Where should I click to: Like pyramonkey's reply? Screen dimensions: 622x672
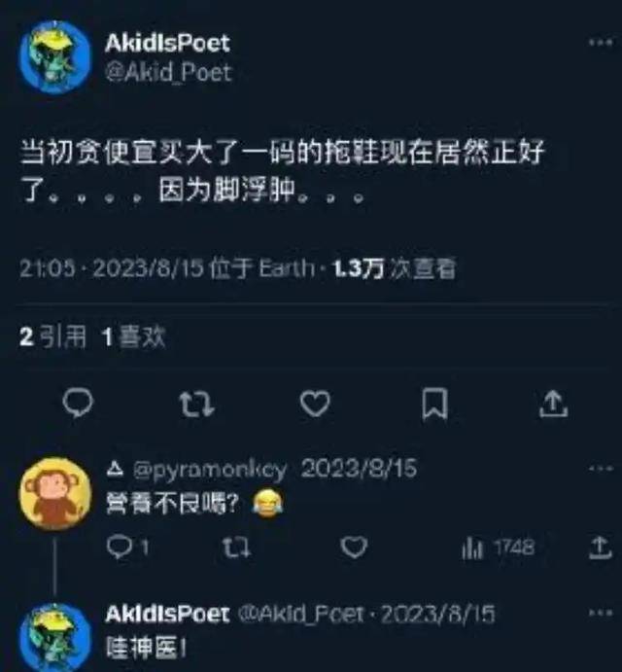click(x=354, y=548)
